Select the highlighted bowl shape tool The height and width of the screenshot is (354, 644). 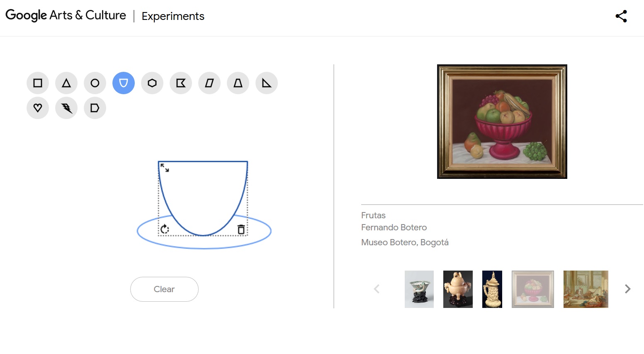(124, 83)
